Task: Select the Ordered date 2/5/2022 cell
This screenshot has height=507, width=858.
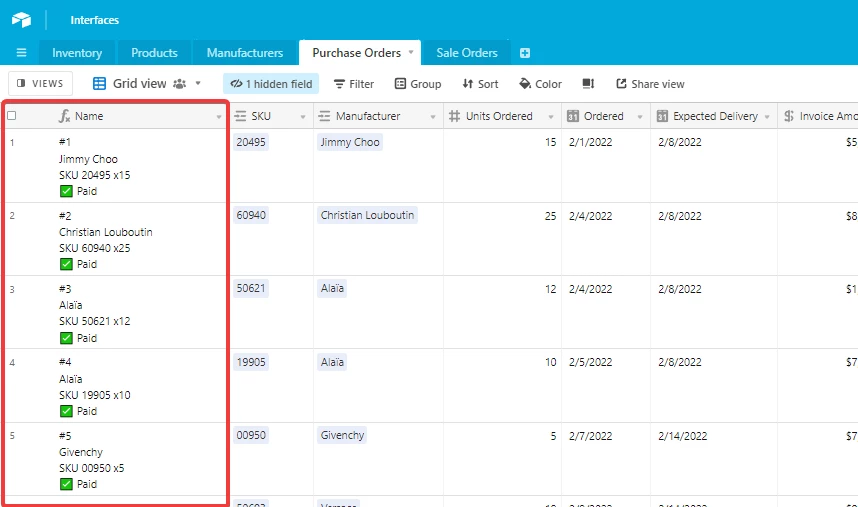Action: (606, 385)
